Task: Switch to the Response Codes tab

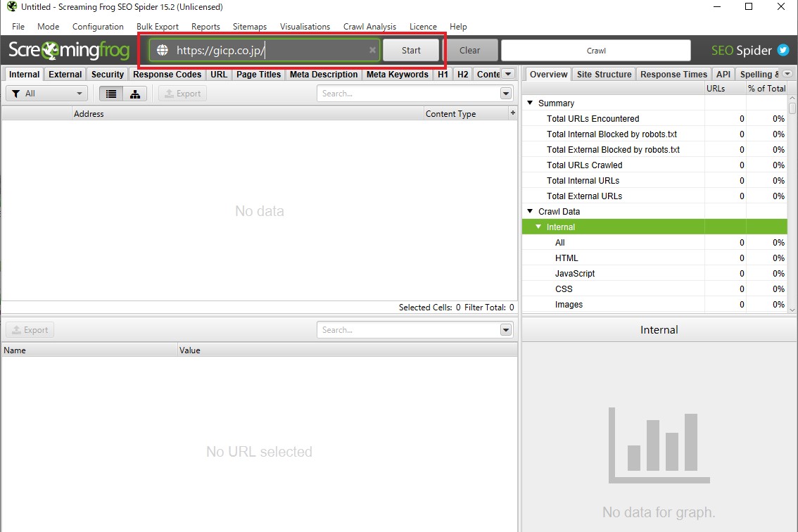Action: click(167, 75)
